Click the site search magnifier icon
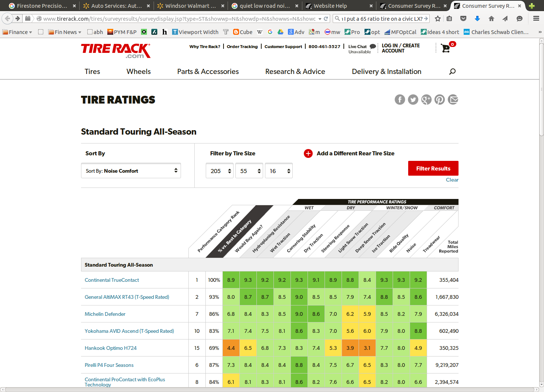Image resolution: width=544 pixels, height=392 pixels. click(x=452, y=71)
